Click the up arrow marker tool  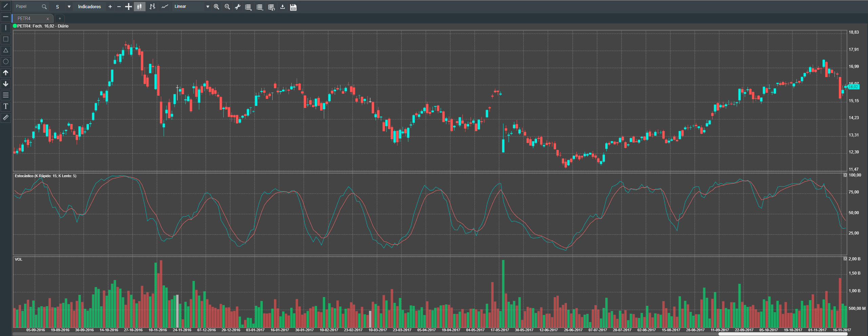click(x=5, y=73)
